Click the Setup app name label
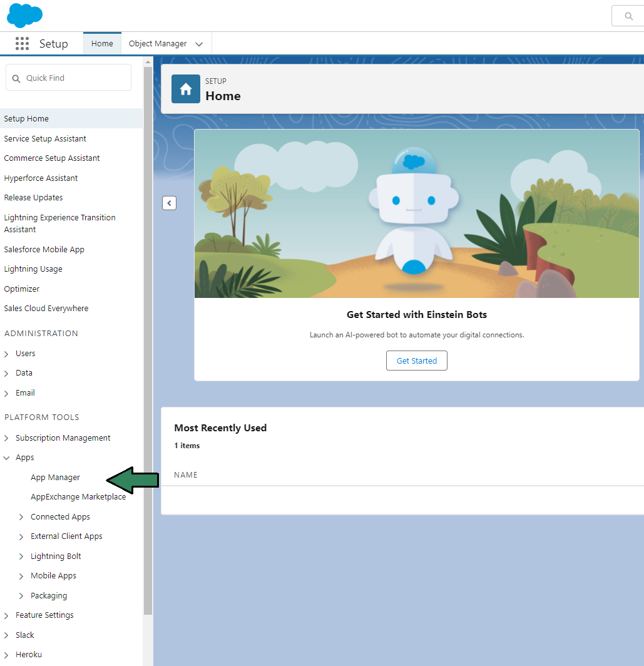644x666 pixels. coord(54,44)
